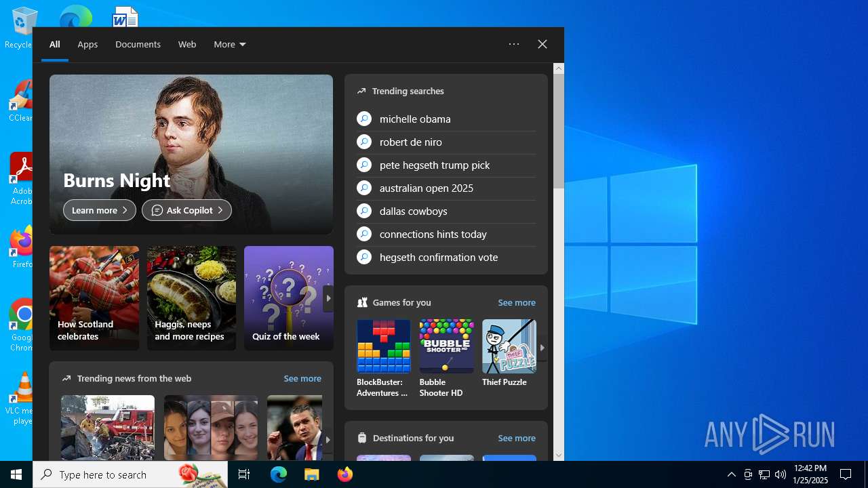The image size is (868, 488).
Task: Open the four faces news thumbnail
Action: click(x=211, y=428)
